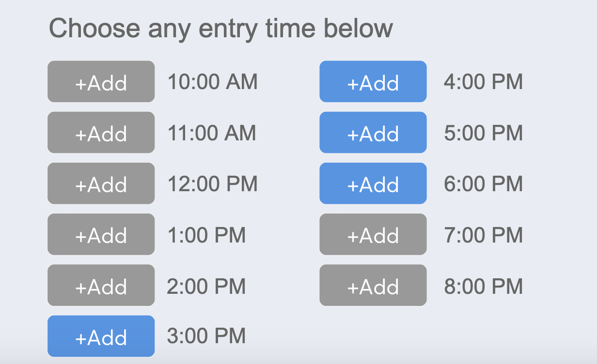Add the 1:00 PM time slot

pos(101,234)
